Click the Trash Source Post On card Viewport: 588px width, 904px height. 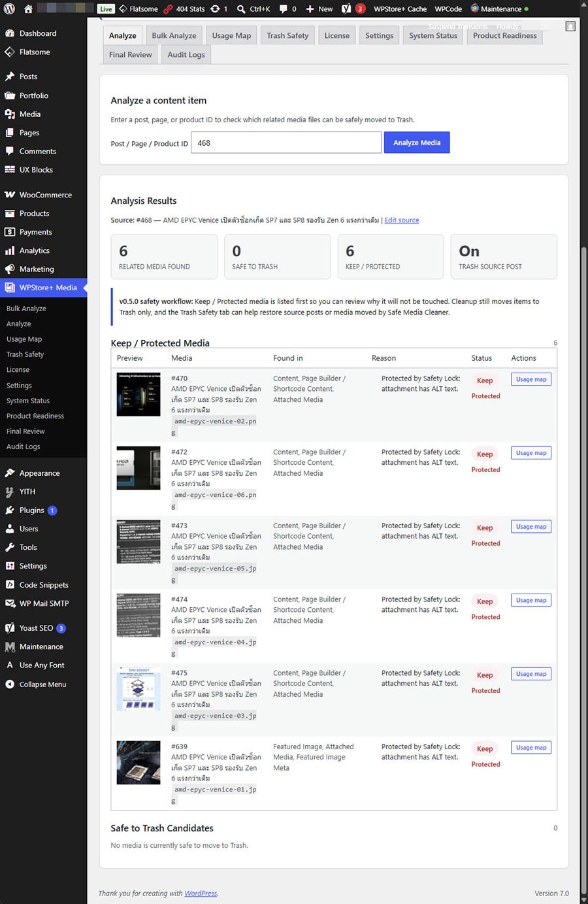[x=504, y=257]
